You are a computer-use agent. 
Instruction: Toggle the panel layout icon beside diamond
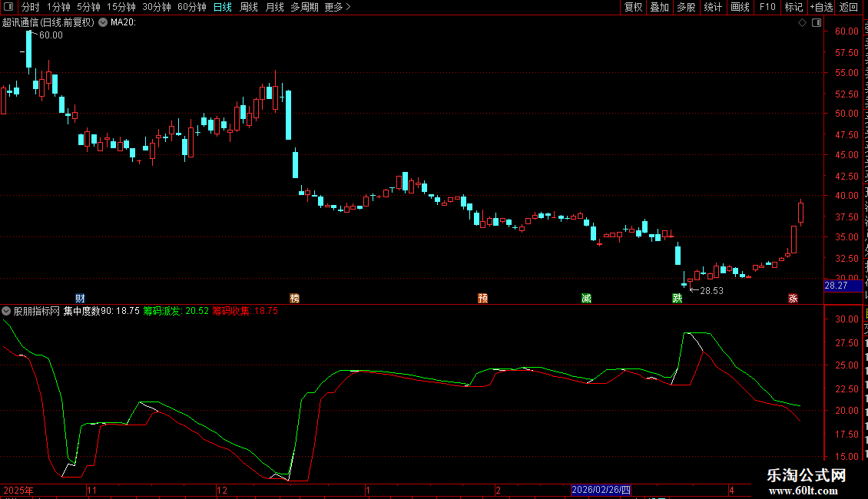click(x=817, y=23)
